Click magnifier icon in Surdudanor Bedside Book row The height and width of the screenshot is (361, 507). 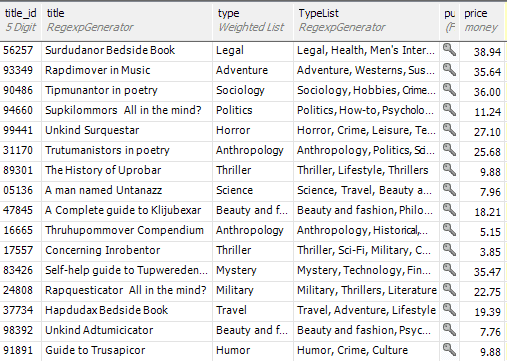tap(449, 50)
